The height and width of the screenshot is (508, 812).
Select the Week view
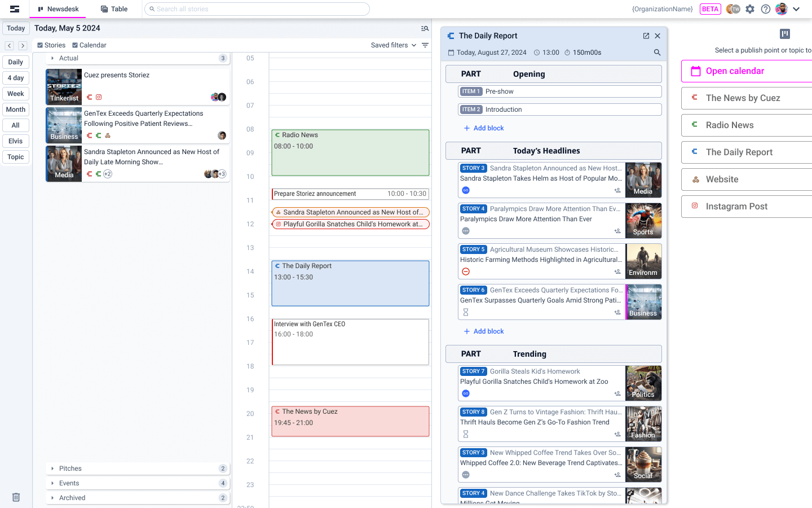16,94
